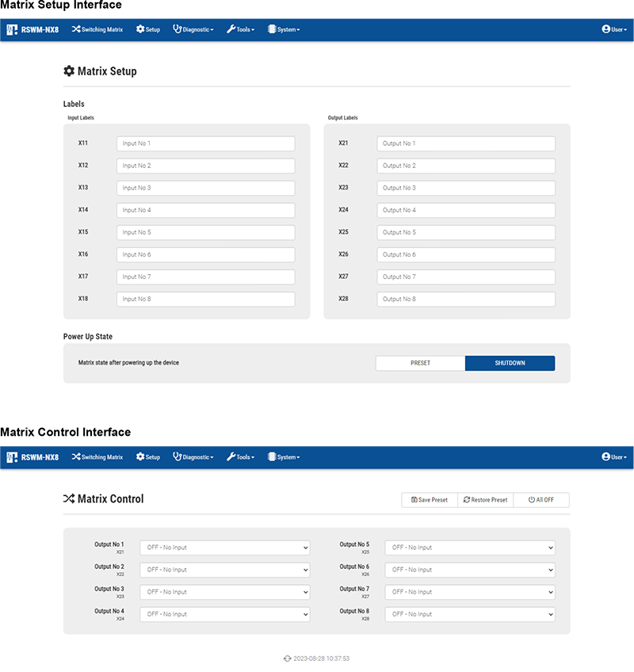
Task: Expand the Output No 3 input dropdown
Action: pyautogui.click(x=225, y=592)
